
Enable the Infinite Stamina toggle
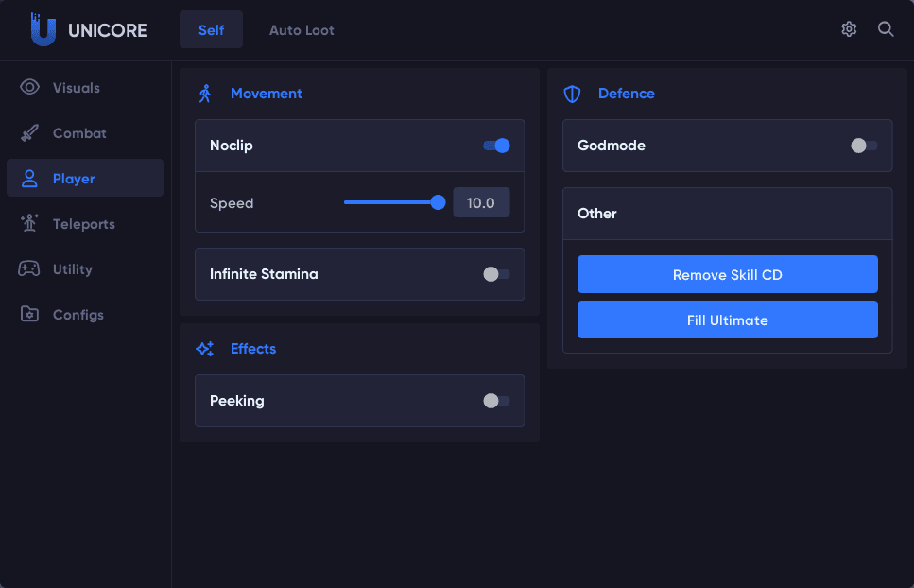496,274
